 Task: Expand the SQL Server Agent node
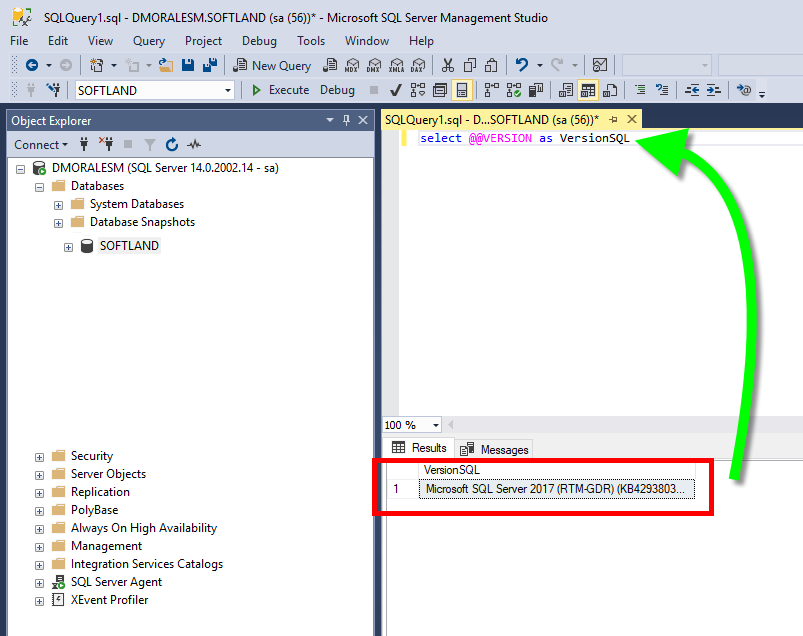pos(39,583)
